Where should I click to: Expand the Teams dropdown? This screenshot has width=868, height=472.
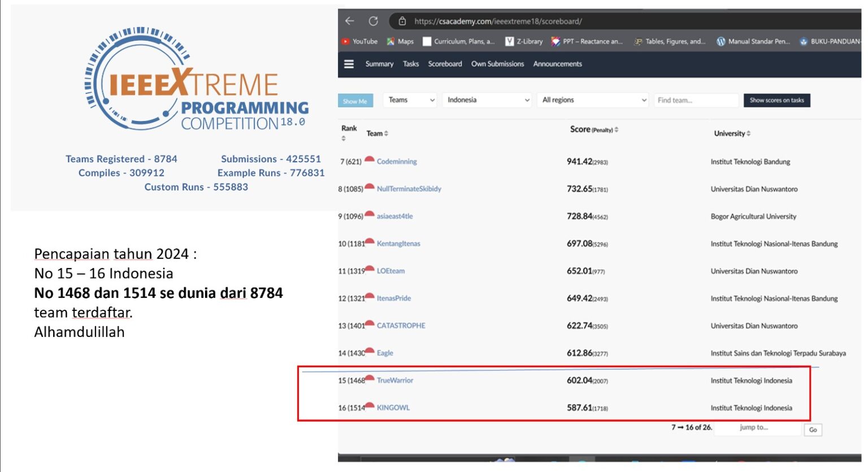point(410,100)
